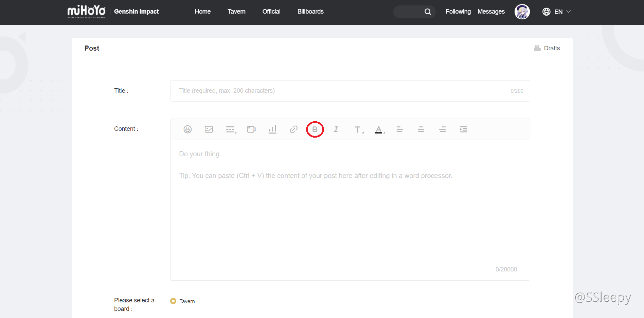Open the Billboards page

[x=310, y=11]
